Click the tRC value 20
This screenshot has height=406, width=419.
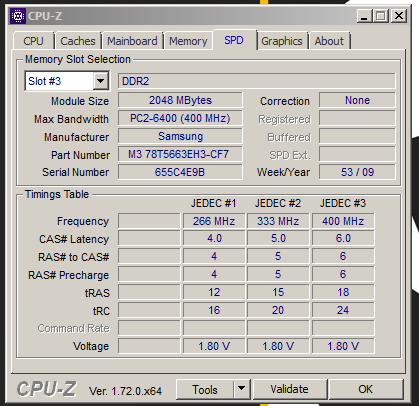click(x=278, y=310)
